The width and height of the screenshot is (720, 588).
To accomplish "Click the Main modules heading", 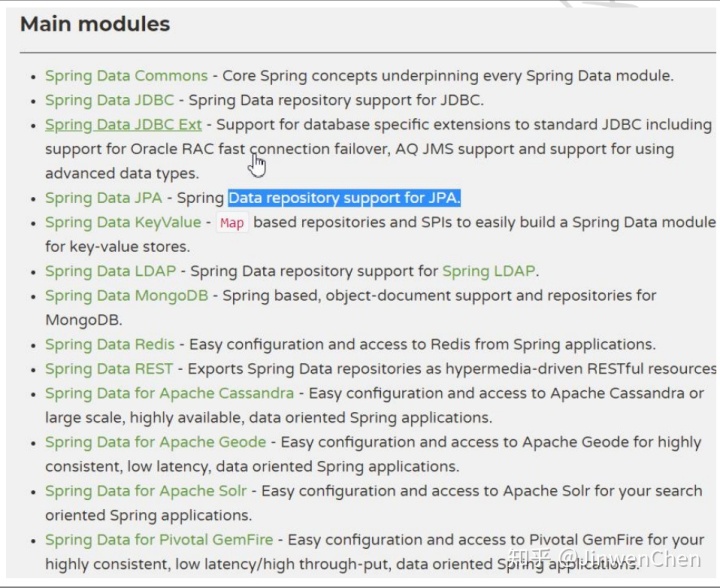I will click(95, 24).
